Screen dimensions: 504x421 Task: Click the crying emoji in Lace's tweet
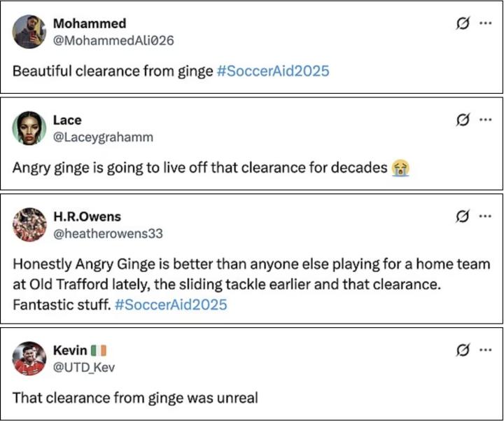tap(401, 168)
